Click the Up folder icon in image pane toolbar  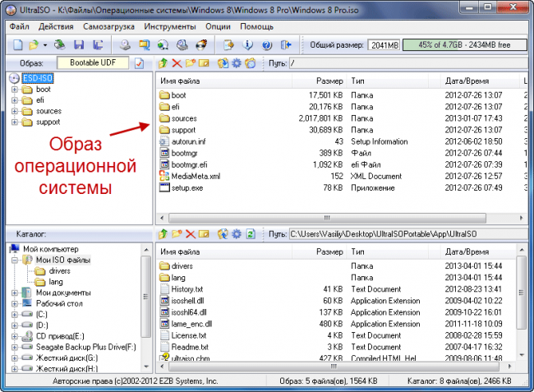163,63
